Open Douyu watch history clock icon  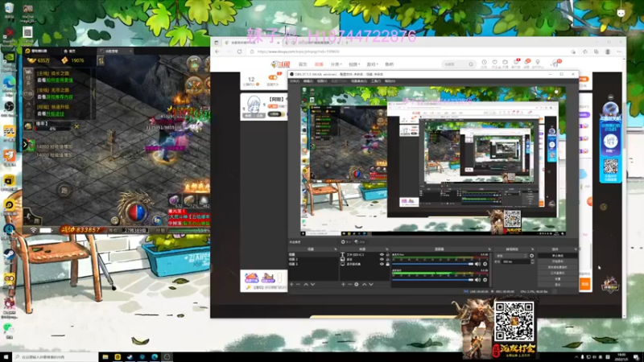(x=485, y=63)
